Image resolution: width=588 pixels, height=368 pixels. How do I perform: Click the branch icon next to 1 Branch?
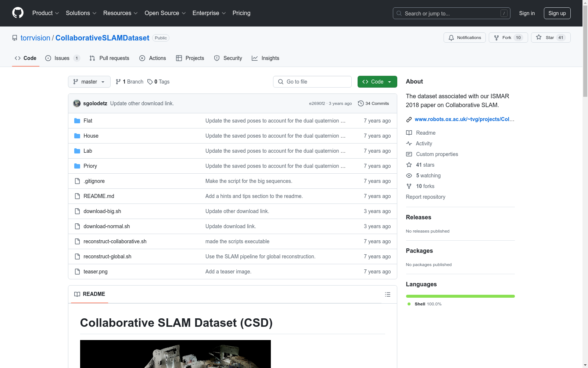point(118,82)
